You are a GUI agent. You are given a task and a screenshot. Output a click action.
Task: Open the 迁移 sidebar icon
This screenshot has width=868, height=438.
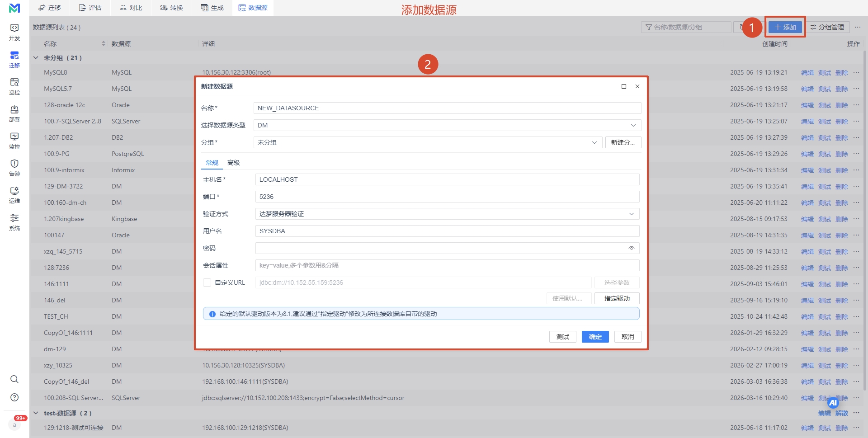coord(14,59)
